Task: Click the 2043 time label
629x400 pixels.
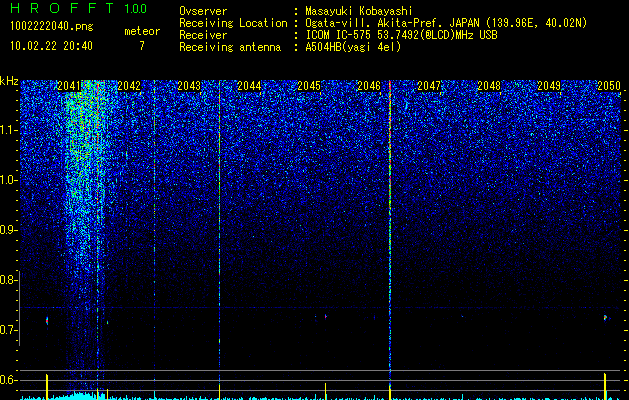Action: point(189,86)
